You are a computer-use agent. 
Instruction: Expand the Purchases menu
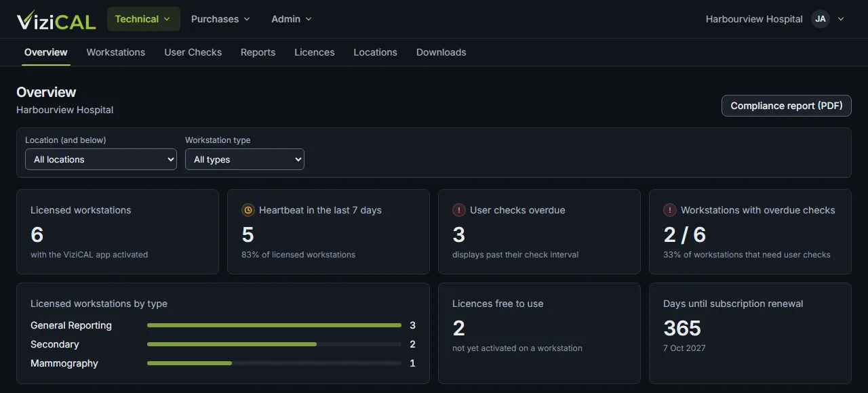coord(220,19)
